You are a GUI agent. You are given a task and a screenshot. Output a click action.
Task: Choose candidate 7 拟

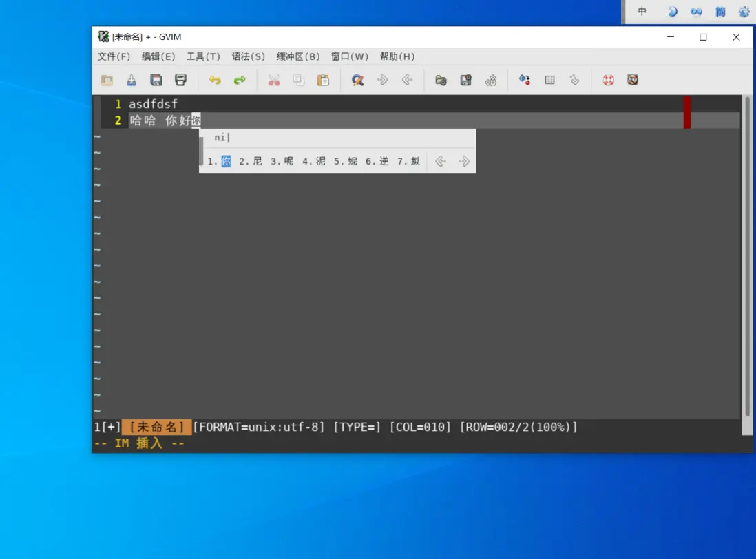(x=409, y=161)
